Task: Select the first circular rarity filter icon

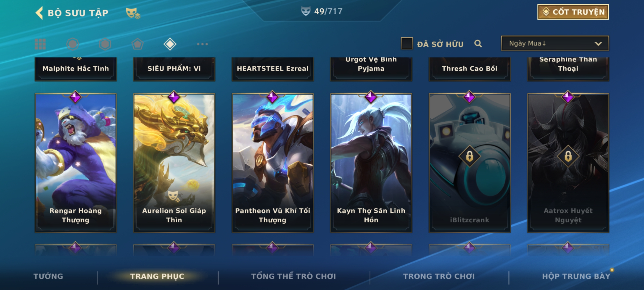Action: (73, 44)
